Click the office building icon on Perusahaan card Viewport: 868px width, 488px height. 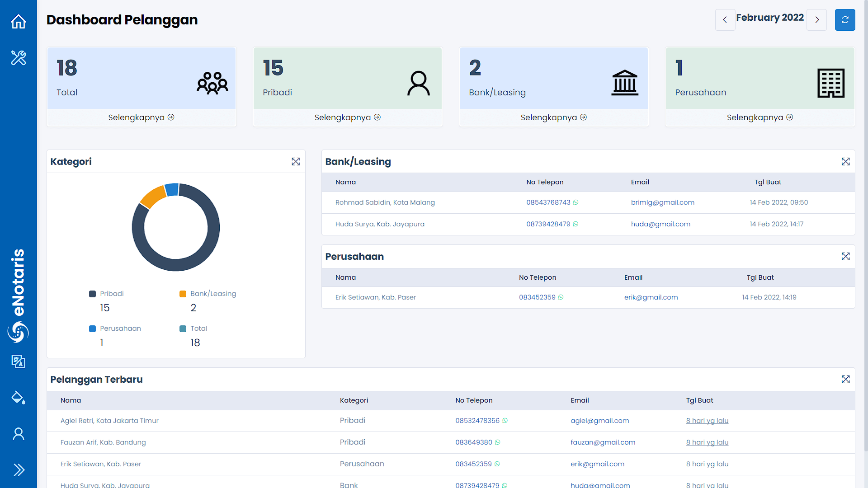(x=831, y=83)
